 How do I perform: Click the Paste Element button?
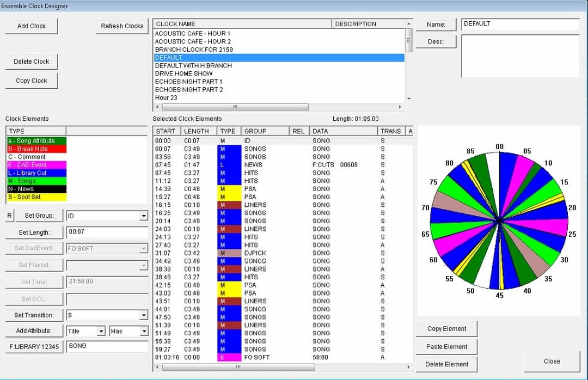point(446,346)
